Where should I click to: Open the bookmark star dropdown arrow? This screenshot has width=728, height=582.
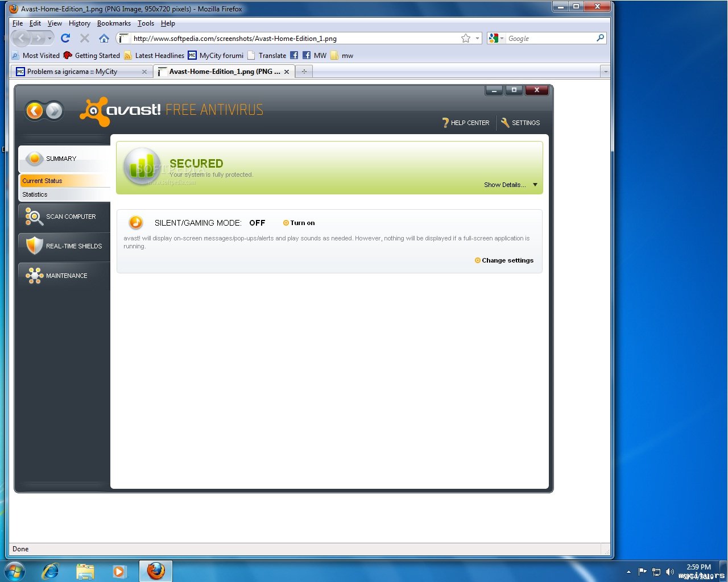tap(477, 38)
